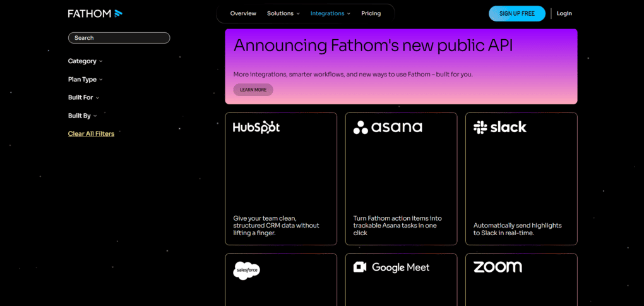The height and width of the screenshot is (306, 644).
Task: Click Learn More in the API banner
Action: (x=253, y=90)
